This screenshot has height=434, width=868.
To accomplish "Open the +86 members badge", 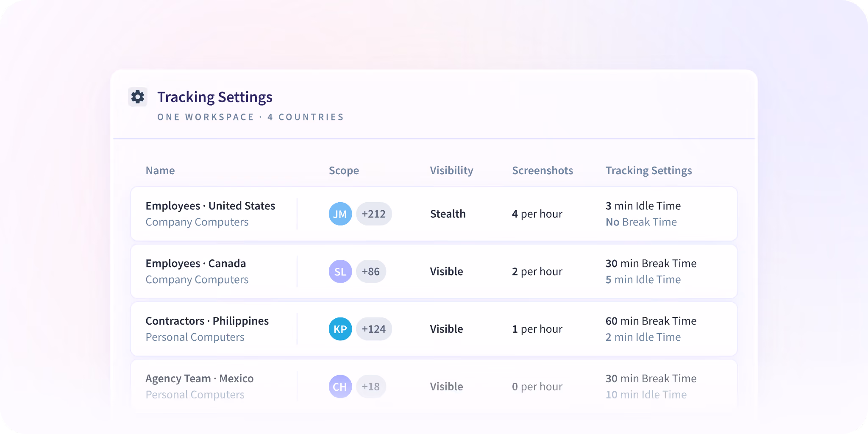I will pos(371,272).
